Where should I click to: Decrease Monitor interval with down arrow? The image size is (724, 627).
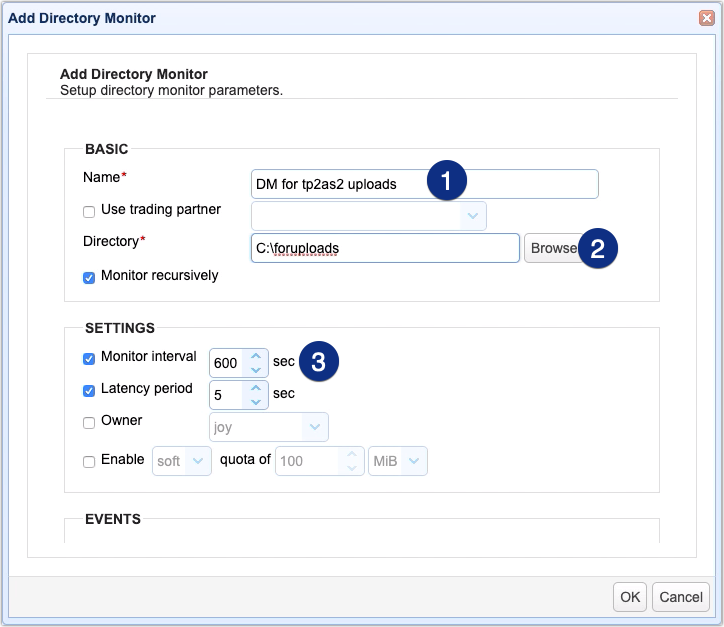[x=256, y=370]
